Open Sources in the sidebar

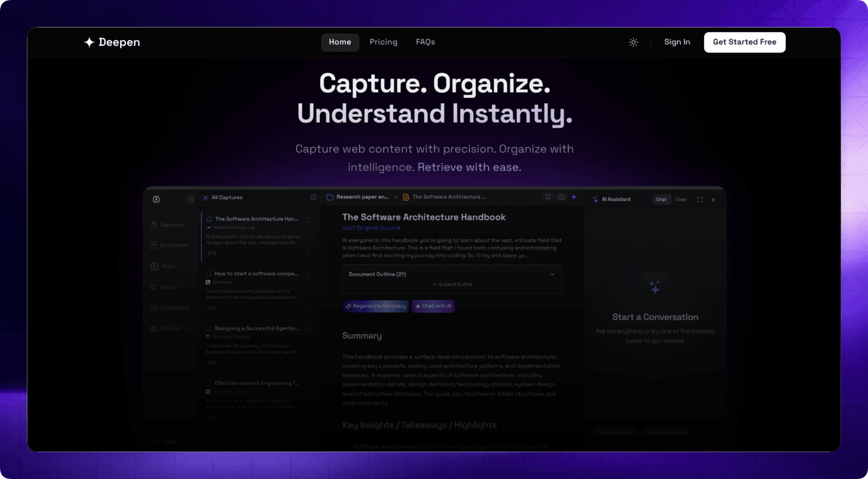pos(165,328)
